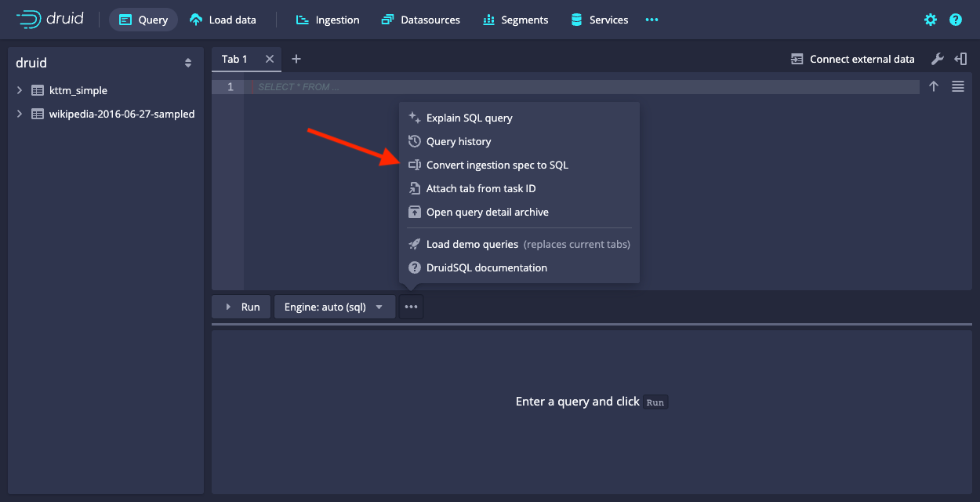Open Query history from the menu
Screen dimensions: 980x502
458,141
